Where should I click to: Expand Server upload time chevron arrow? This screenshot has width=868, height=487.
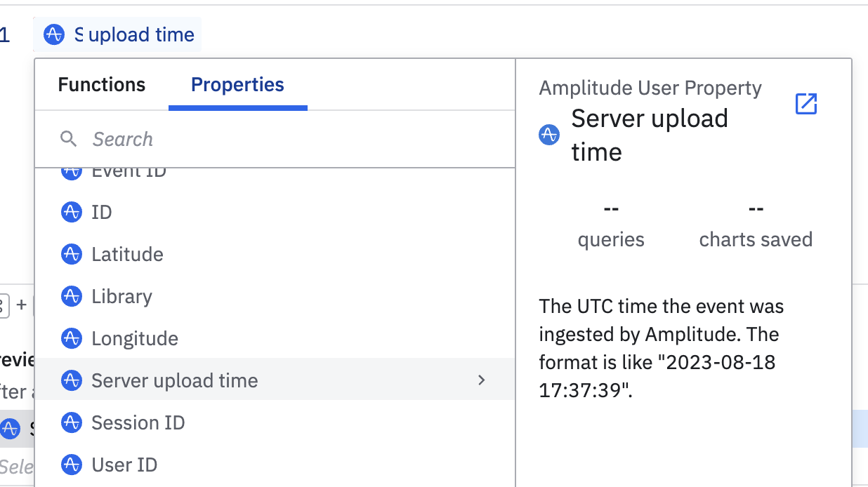[x=481, y=380]
